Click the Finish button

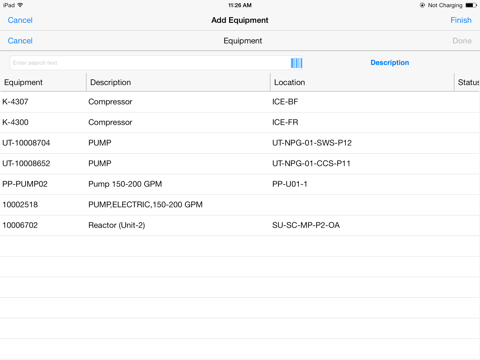click(x=461, y=20)
